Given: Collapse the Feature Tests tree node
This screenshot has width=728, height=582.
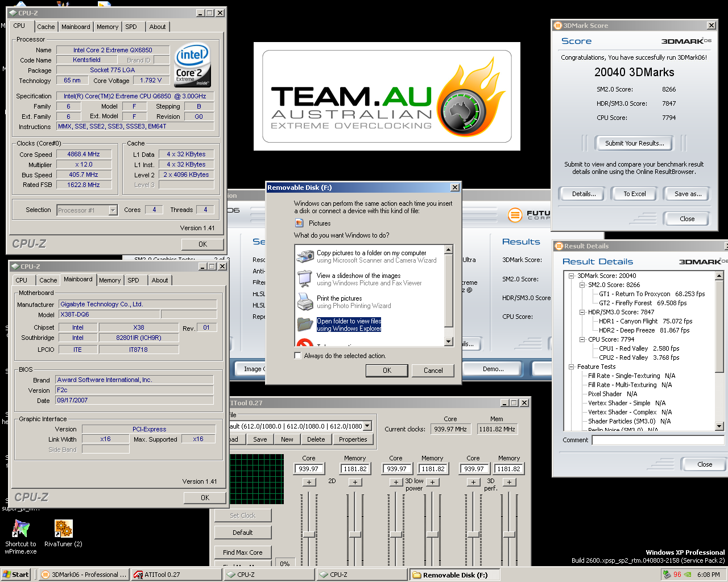Looking at the screenshot, I should point(571,367).
